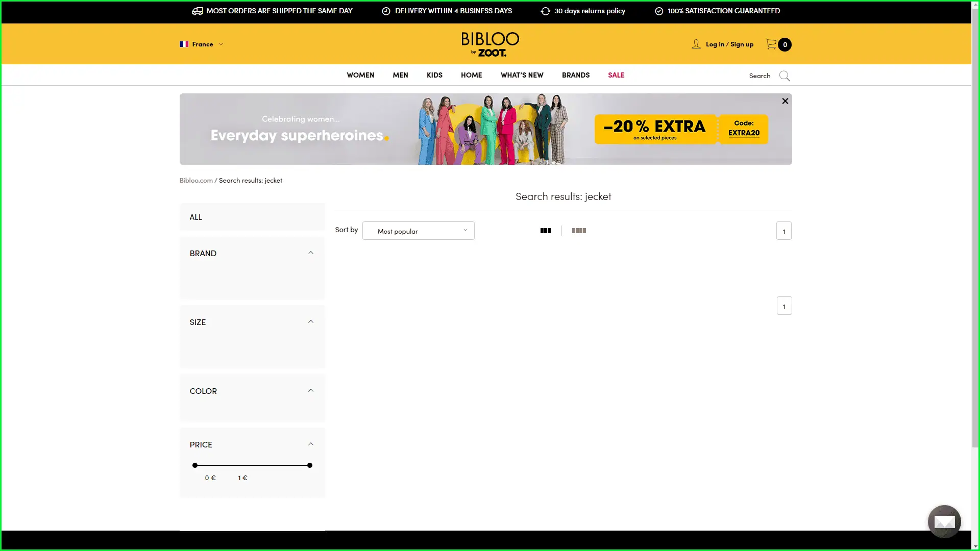
Task: Open the France country selector
Action: tap(202, 44)
